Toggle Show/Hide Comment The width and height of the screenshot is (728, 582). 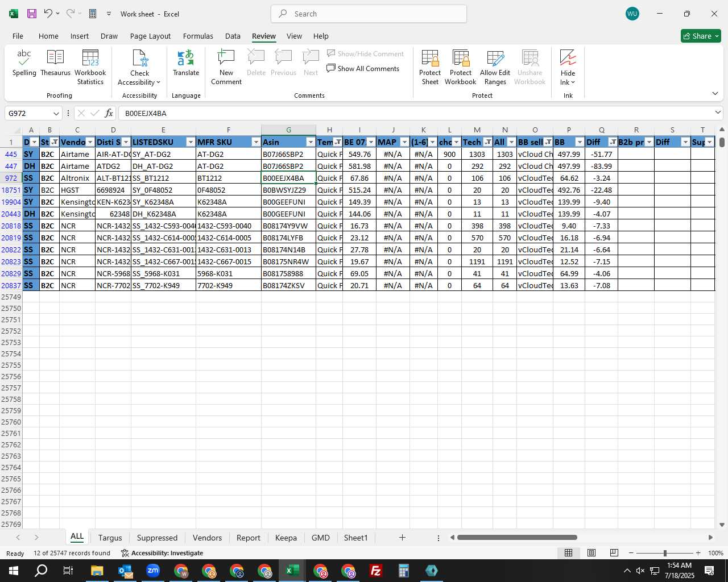coord(365,54)
